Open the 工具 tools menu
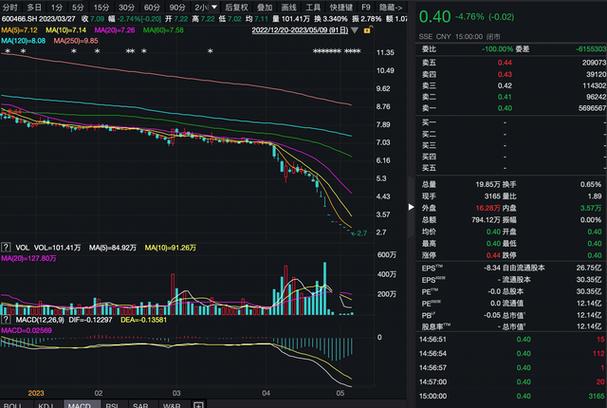This screenshot has width=607, height=408. coord(313,7)
